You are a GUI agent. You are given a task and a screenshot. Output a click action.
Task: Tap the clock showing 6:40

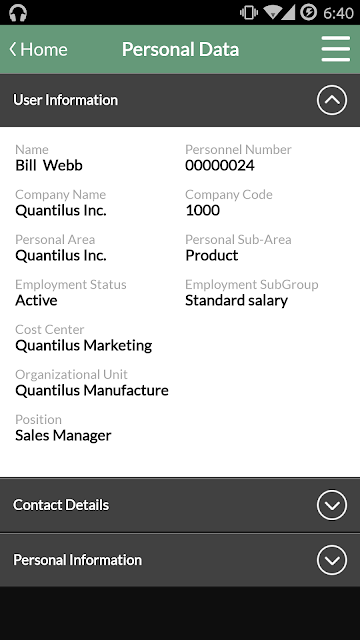[338, 13]
